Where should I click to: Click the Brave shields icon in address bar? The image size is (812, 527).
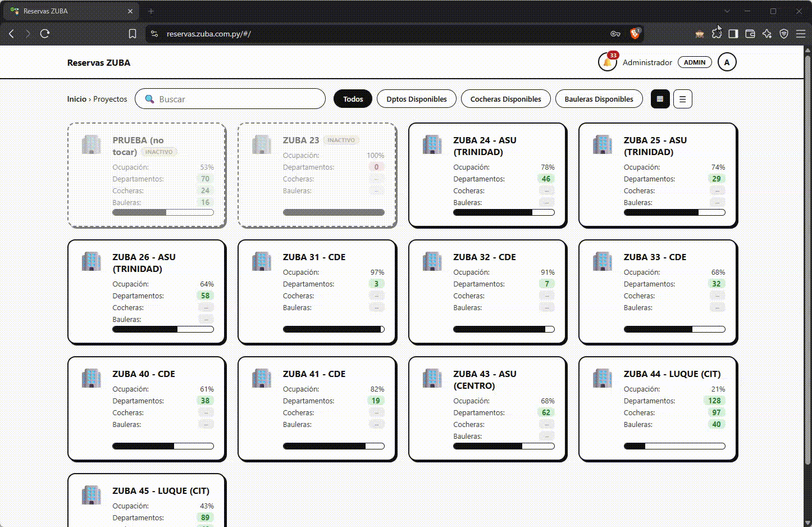pyautogui.click(x=635, y=34)
